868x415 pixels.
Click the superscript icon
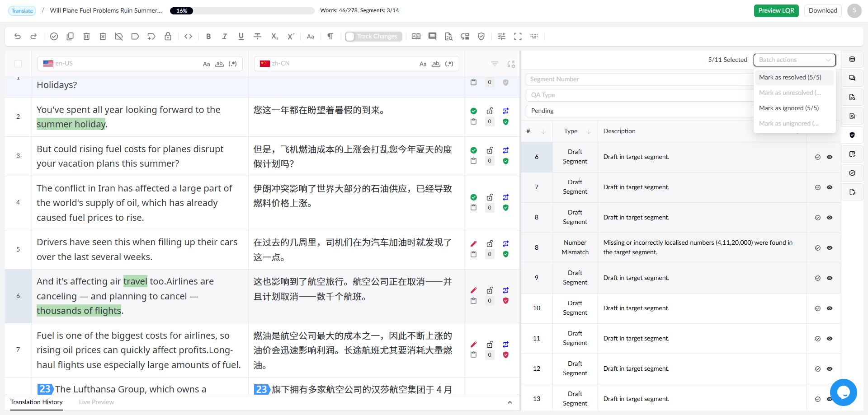[291, 37]
